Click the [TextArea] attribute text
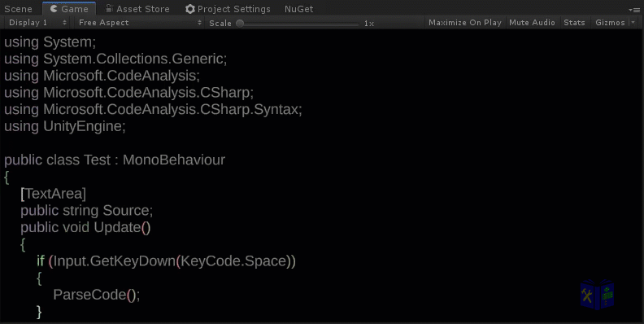Image resolution: width=644 pixels, height=324 pixels. (54, 193)
